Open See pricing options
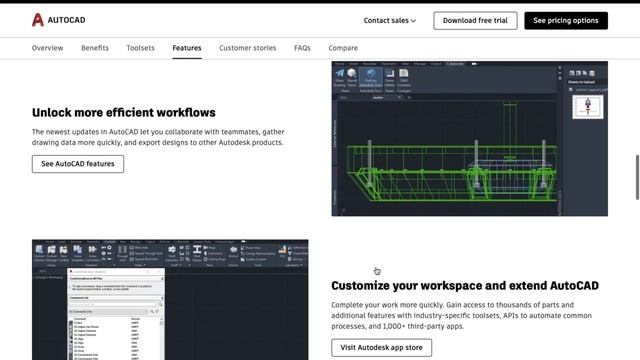This screenshot has width=640, height=360. [x=566, y=20]
